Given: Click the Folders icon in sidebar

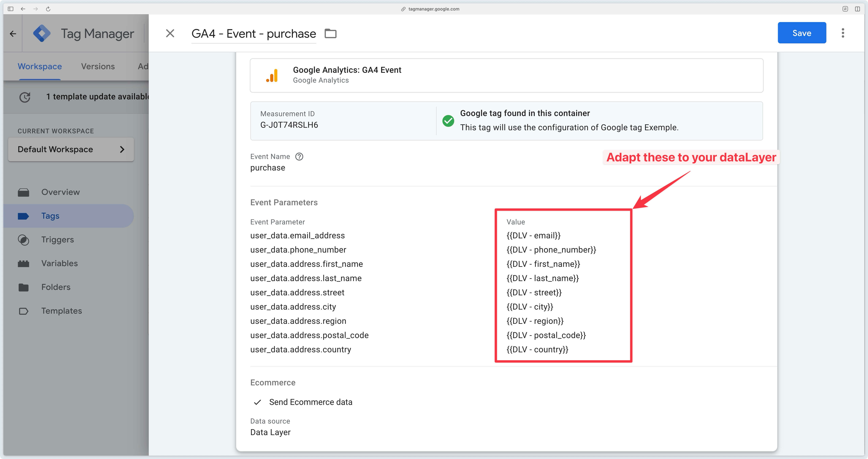Looking at the screenshot, I should tap(23, 287).
